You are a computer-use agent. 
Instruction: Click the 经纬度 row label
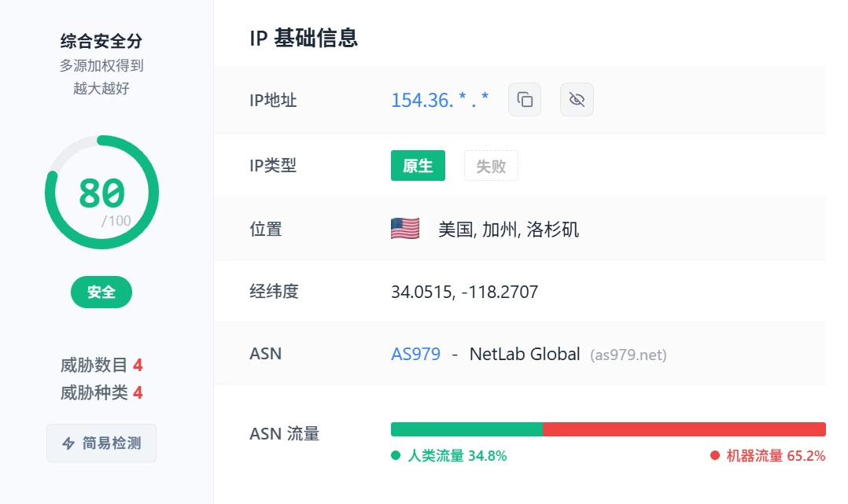click(275, 292)
